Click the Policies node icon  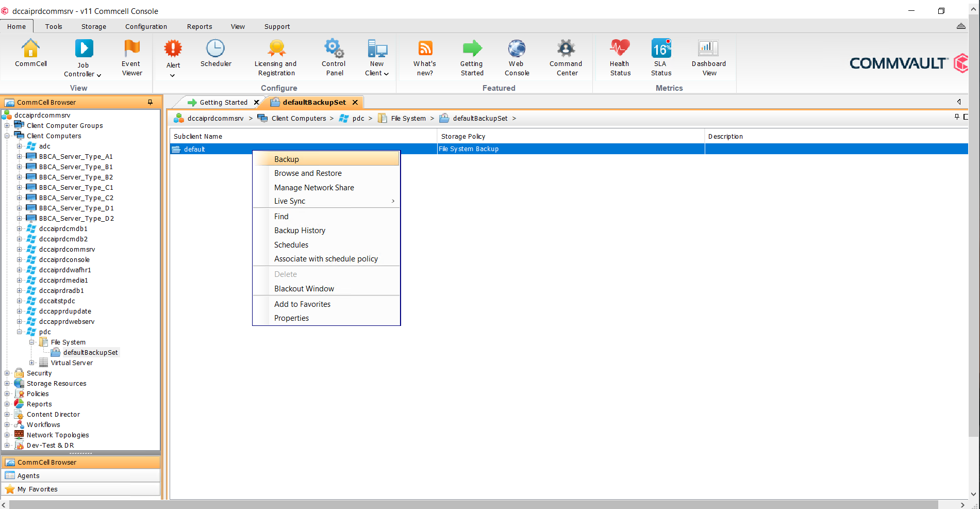pos(19,393)
